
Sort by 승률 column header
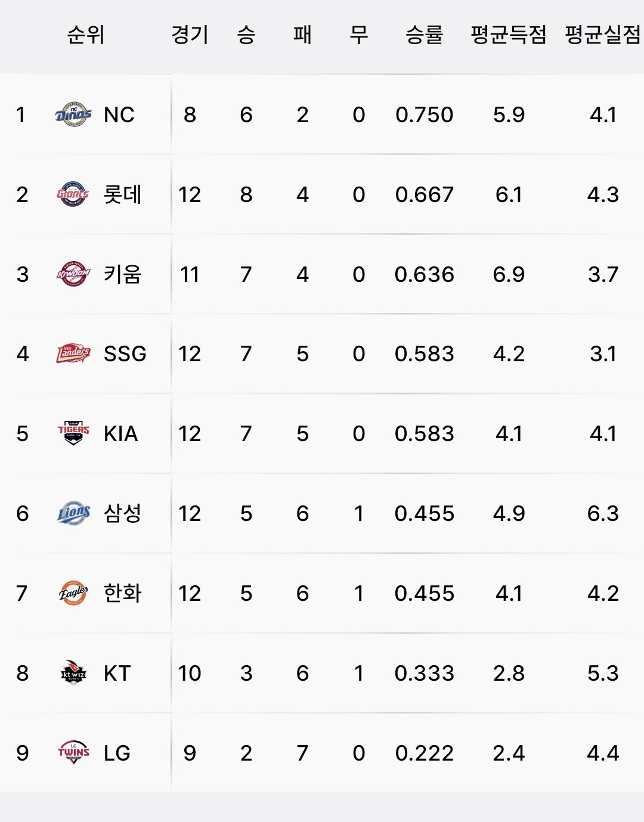[425, 35]
